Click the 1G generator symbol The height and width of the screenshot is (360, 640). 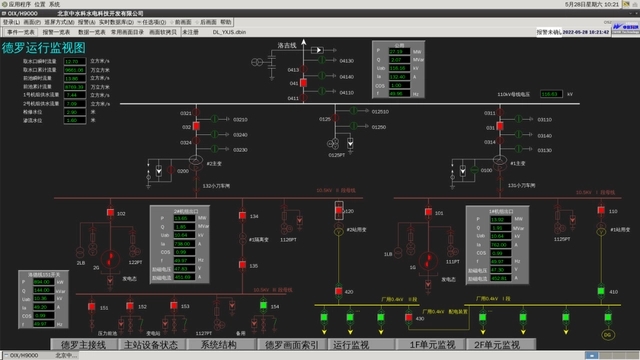428,260
